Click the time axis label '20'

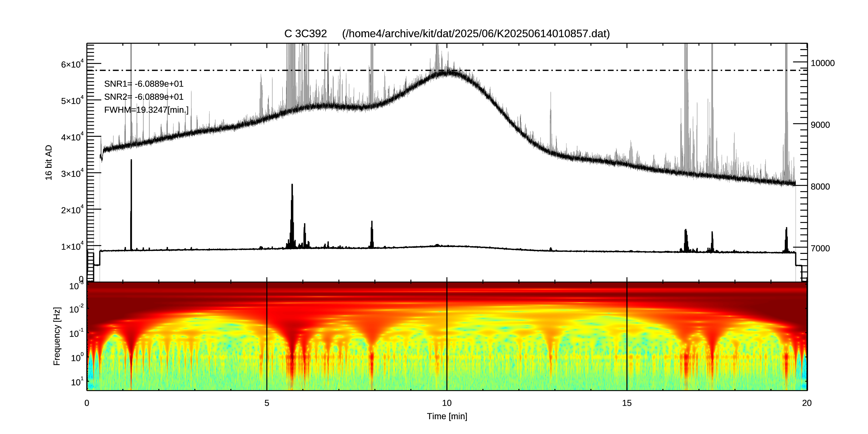(807, 403)
